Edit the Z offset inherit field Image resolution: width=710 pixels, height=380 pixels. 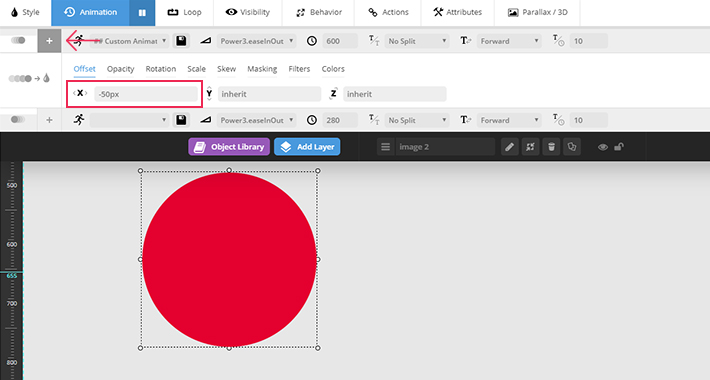(395, 94)
